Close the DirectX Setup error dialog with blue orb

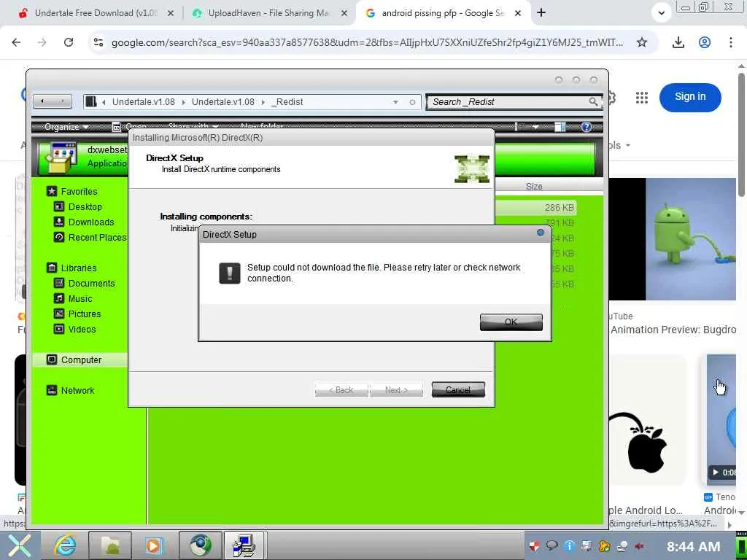[x=541, y=233]
